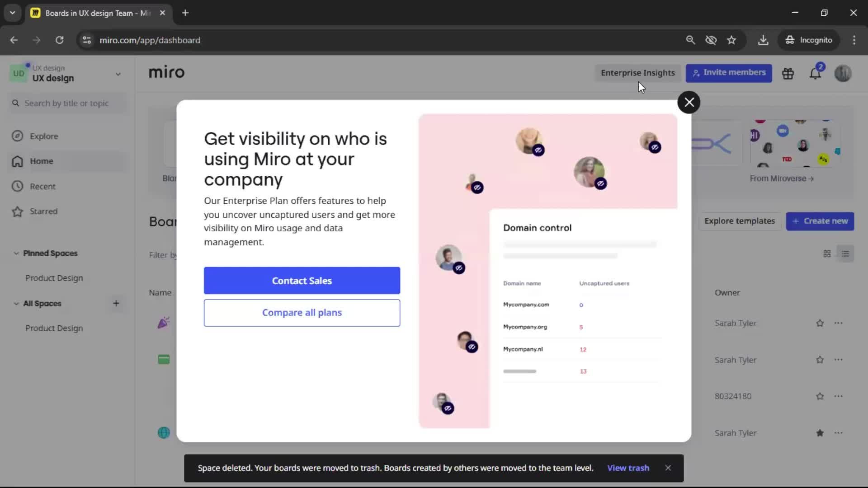Click the globe board icon
The height and width of the screenshot is (488, 868).
164,432
